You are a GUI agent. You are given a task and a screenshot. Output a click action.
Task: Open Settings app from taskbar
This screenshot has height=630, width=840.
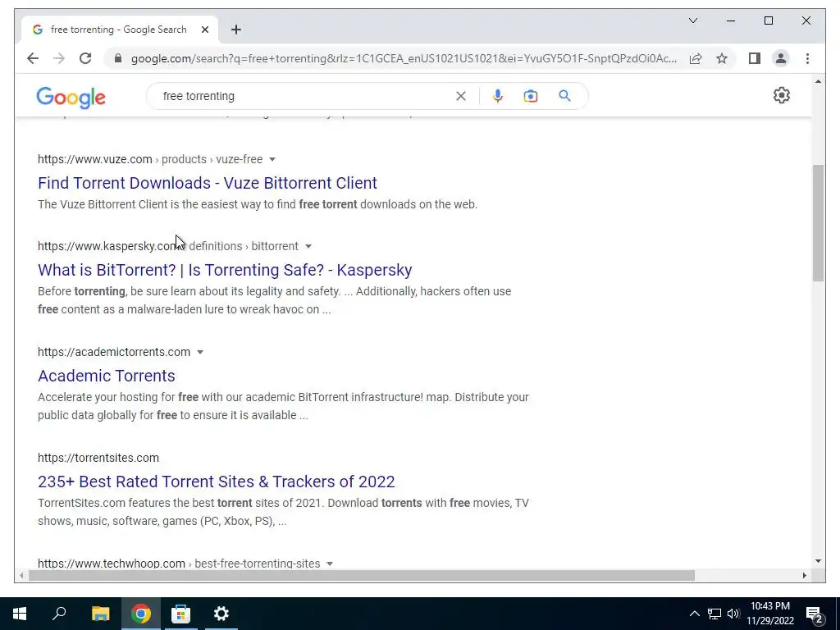tap(221, 614)
